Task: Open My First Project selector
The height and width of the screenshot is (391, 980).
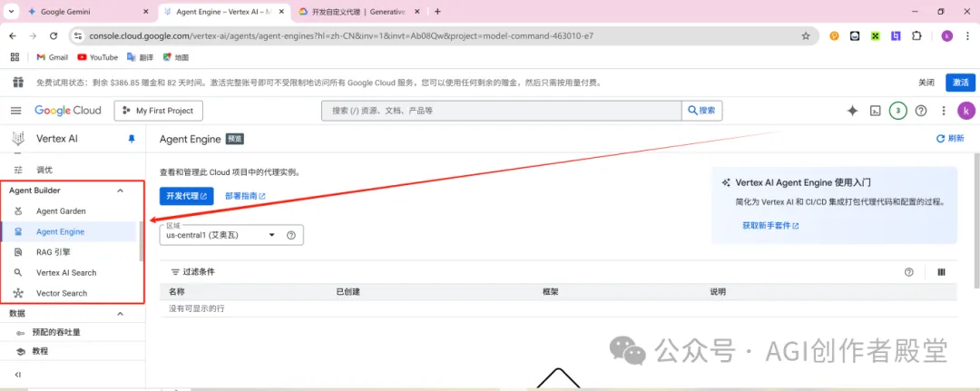Action: point(158,111)
